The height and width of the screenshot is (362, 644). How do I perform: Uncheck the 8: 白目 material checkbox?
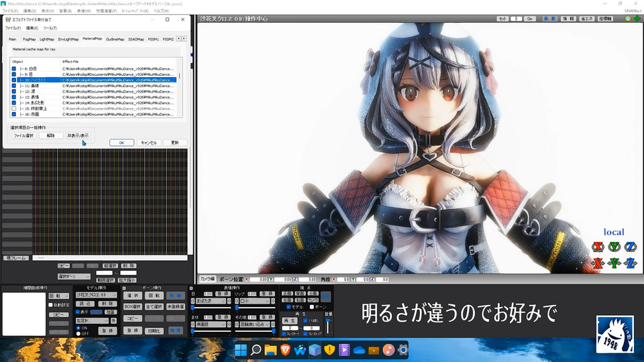[x=14, y=68]
